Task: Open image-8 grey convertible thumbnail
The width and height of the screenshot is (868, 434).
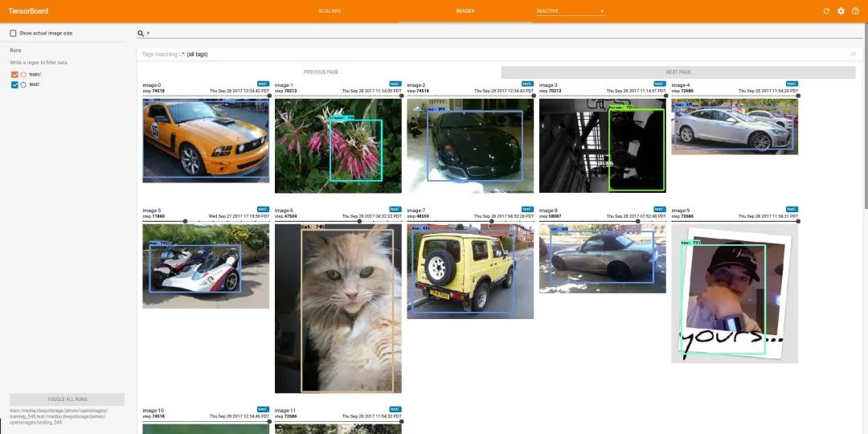Action: pos(602,259)
